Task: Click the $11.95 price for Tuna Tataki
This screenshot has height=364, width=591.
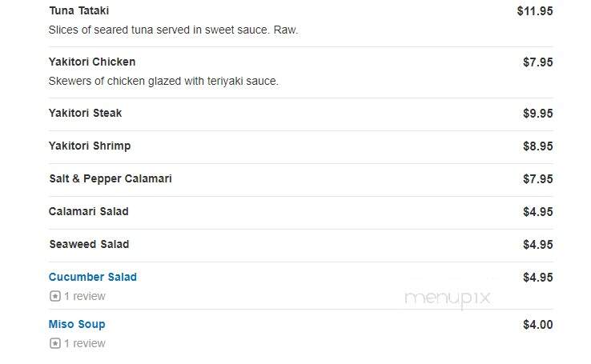Action: 535,11
